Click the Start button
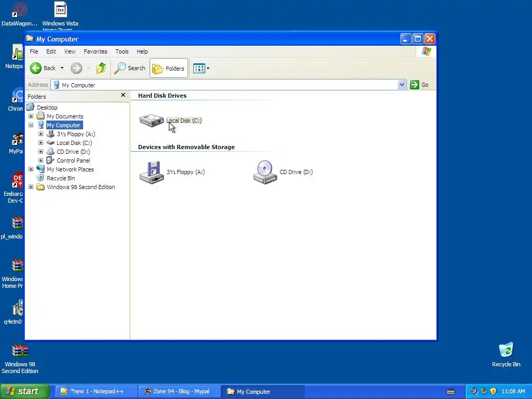The image size is (532, 399). [x=25, y=391]
